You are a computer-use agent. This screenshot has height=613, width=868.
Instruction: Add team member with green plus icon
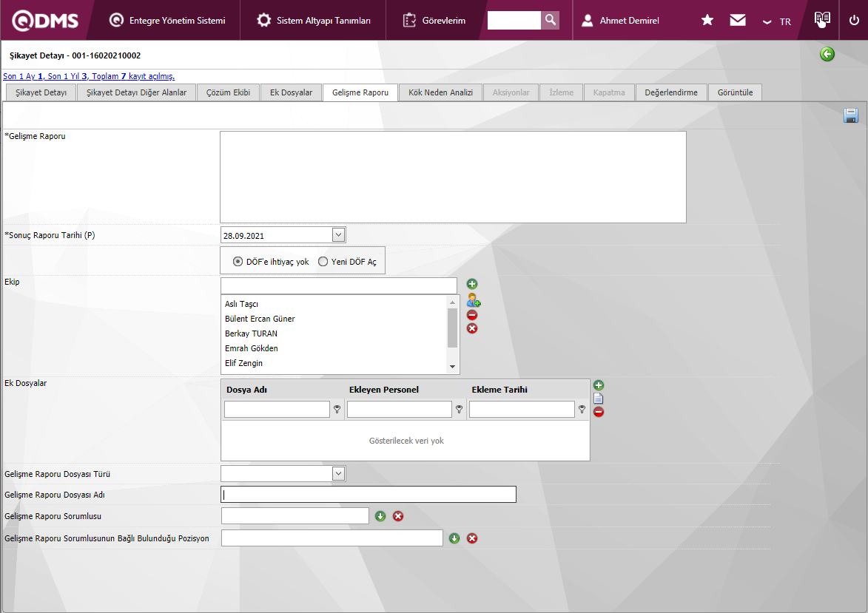pyautogui.click(x=472, y=284)
